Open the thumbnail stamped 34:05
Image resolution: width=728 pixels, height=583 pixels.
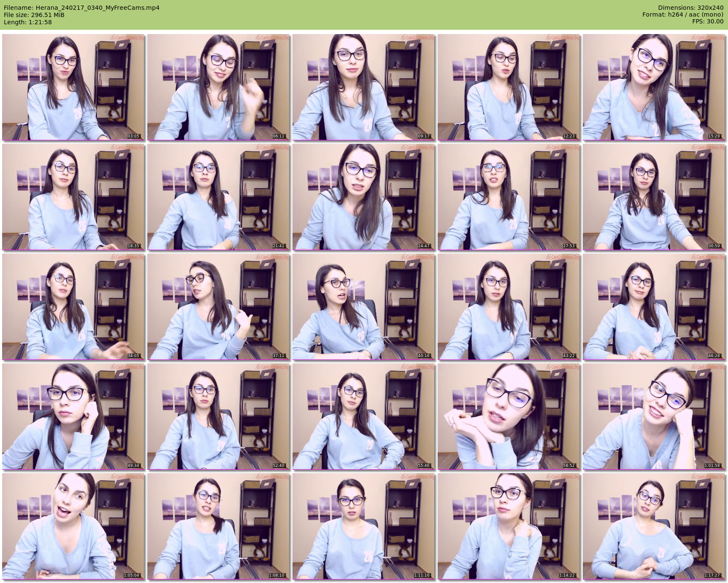pos(73,307)
